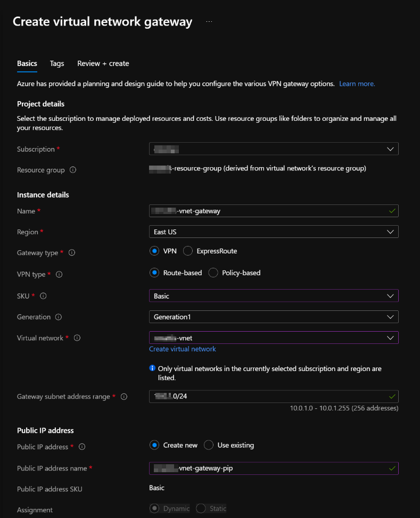Image resolution: width=420 pixels, height=518 pixels.
Task: Go to the Review + create tab
Action: pyautogui.click(x=103, y=63)
